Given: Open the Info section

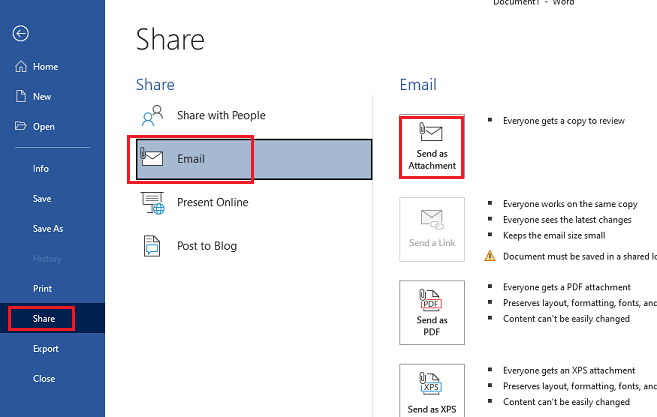Looking at the screenshot, I should [x=41, y=169].
